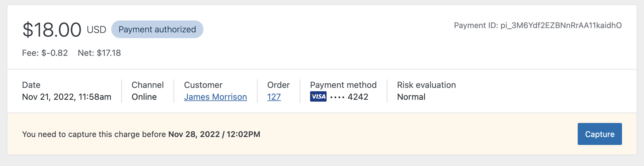Click the Net: $17.18 text
The image size is (644, 166).
pos(99,53)
